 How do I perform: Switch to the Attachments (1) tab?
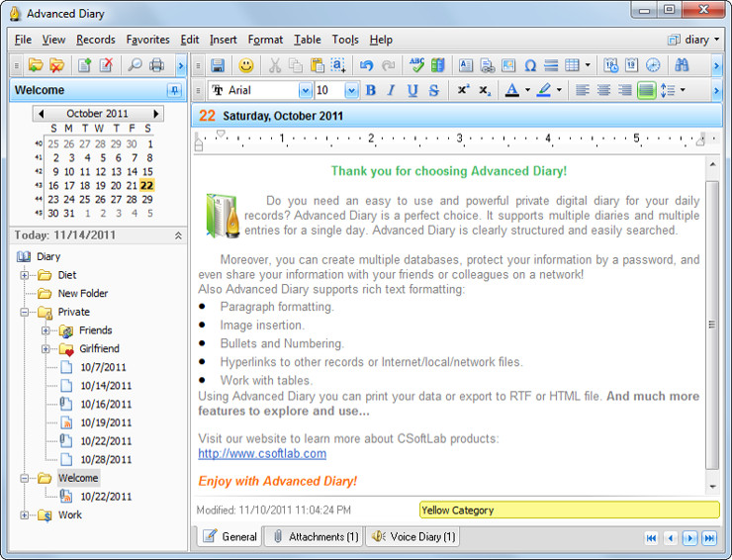pos(316,536)
